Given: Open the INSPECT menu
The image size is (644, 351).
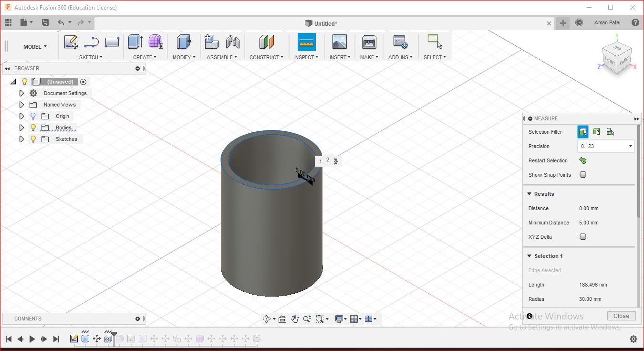Looking at the screenshot, I should point(306,57).
